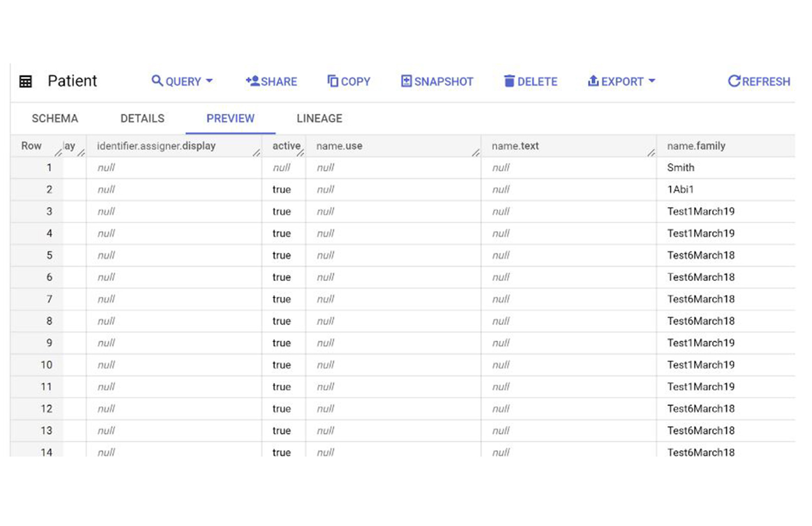Click name.use null in row 9

[326, 343]
